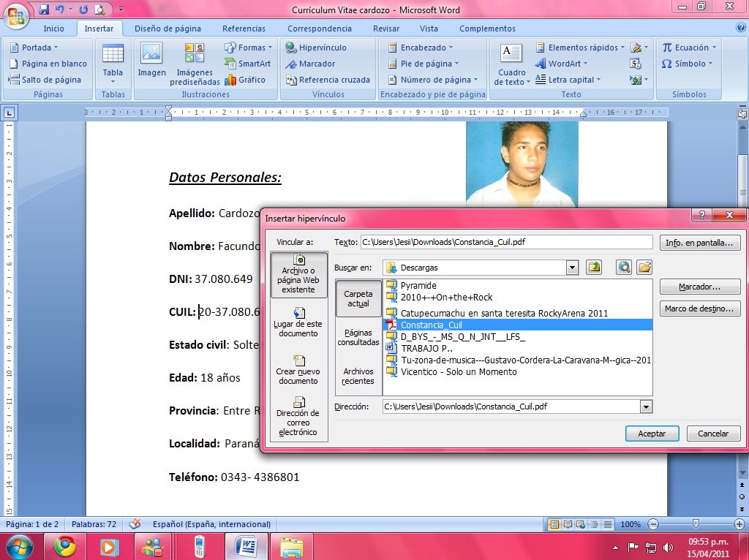Expand the Dirección address dropdown arrow
This screenshot has width=749, height=560.
pos(646,406)
